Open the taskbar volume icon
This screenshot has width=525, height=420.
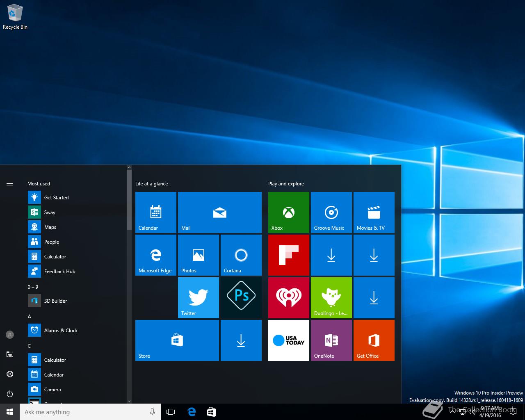pos(472,412)
